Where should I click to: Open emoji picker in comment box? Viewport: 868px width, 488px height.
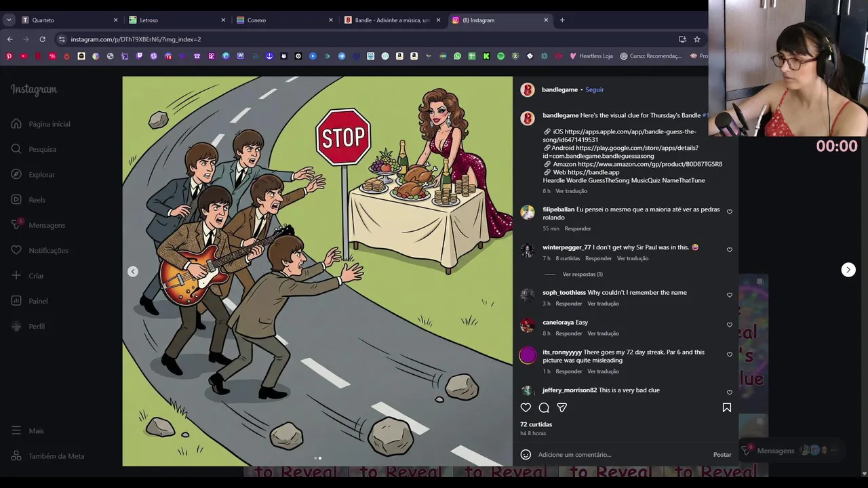[x=526, y=455]
